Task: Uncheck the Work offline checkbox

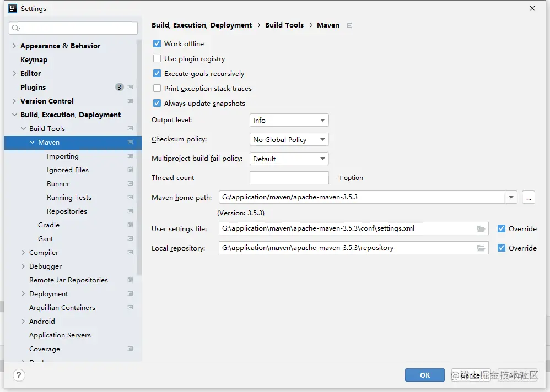Action: click(x=157, y=43)
